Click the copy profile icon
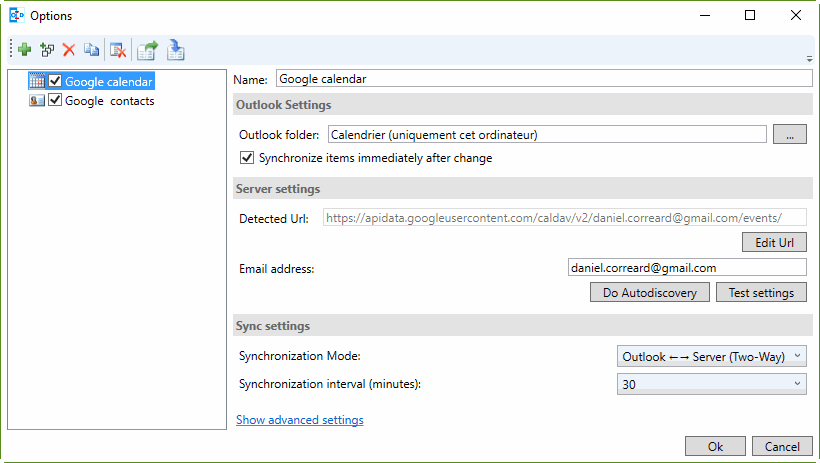Image resolution: width=820 pixels, height=463 pixels. pyautogui.click(x=91, y=49)
